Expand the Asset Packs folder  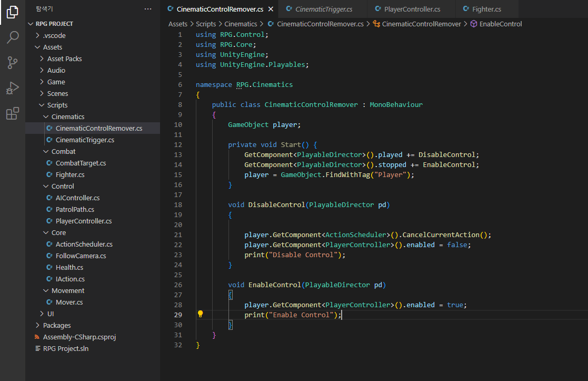[64, 58]
